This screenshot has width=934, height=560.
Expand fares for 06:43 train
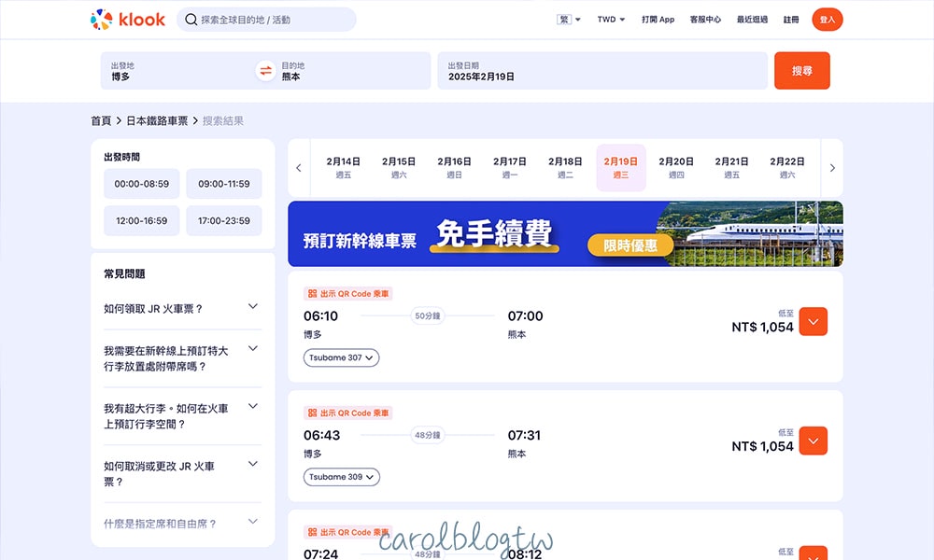[x=814, y=441]
